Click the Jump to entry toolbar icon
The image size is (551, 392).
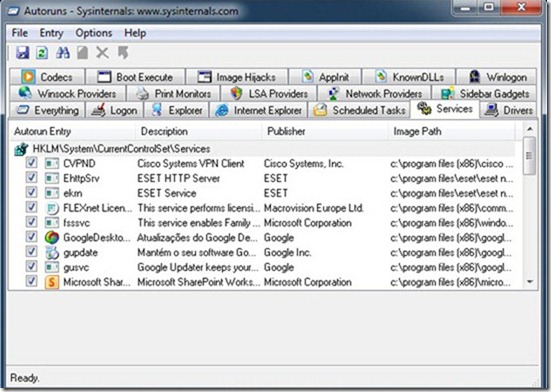tap(123, 53)
